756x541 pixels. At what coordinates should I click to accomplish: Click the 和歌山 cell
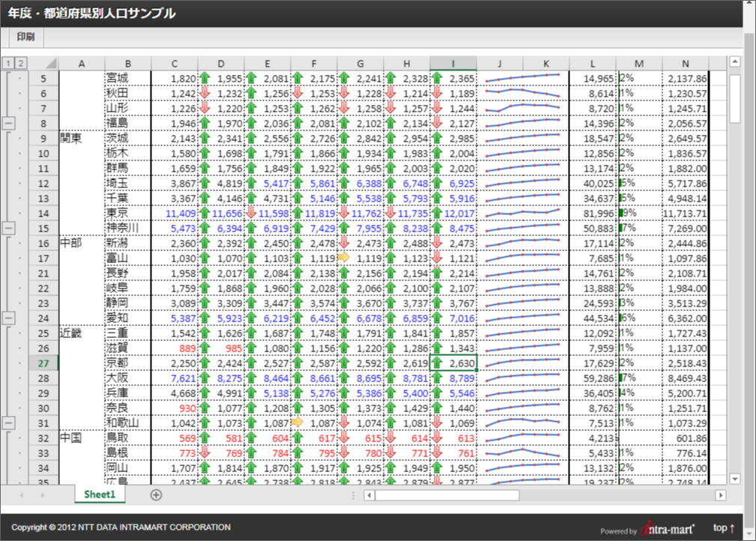click(x=128, y=423)
